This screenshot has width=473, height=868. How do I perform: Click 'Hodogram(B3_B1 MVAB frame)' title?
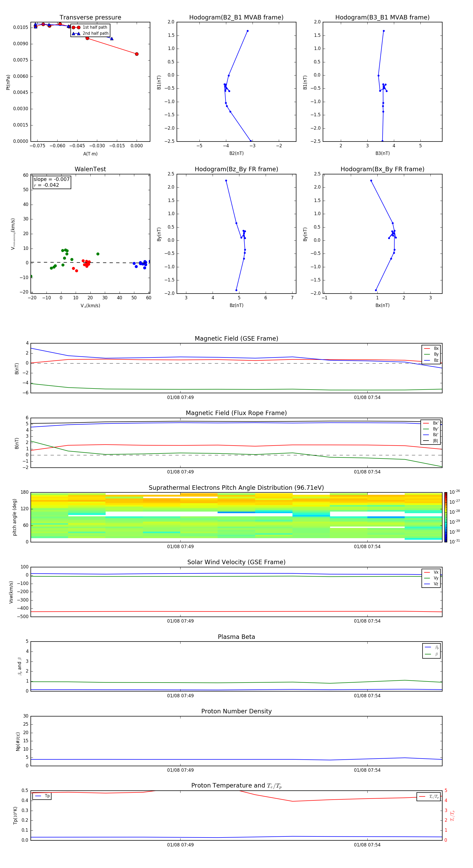[382, 17]
